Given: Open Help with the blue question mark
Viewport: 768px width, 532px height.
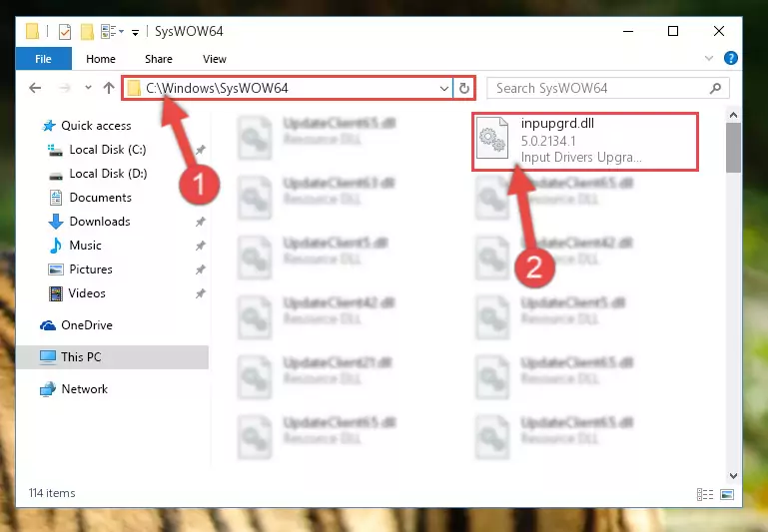Looking at the screenshot, I should point(730,58).
